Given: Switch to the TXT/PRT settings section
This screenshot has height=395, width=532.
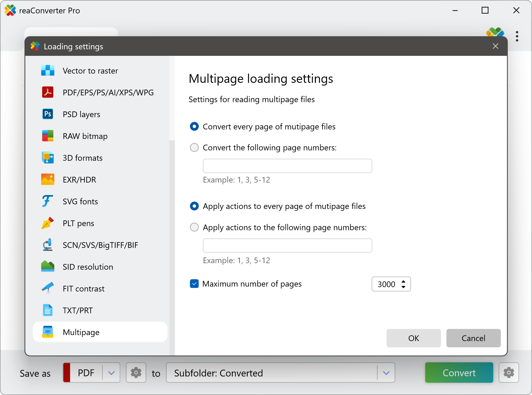Looking at the screenshot, I should point(78,310).
